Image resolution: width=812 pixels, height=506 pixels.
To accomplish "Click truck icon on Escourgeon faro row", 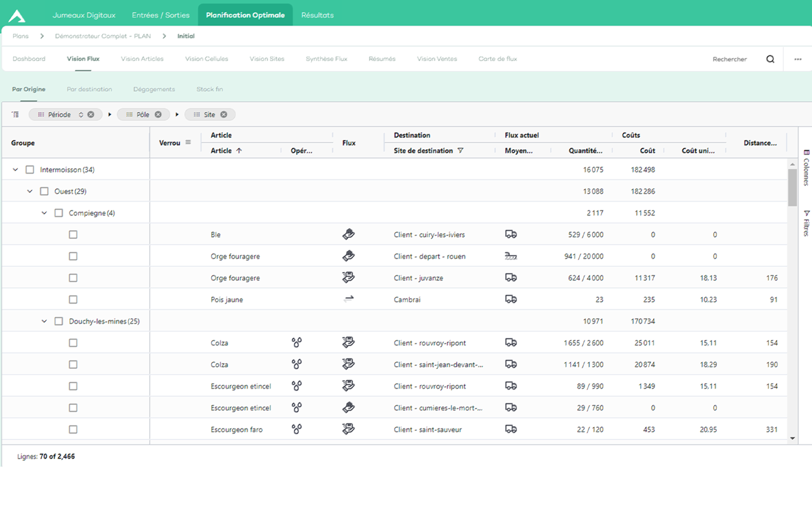I will [511, 429].
